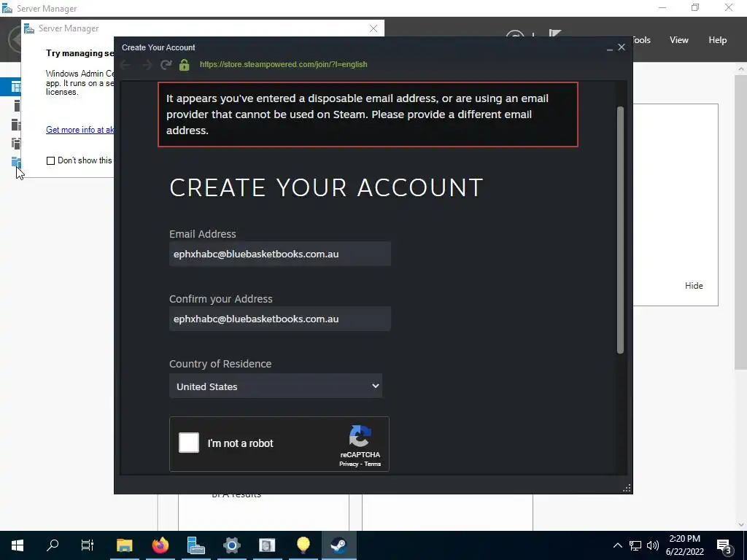The height and width of the screenshot is (560, 747).
Task: Click into the Email Address field
Action: 280,254
